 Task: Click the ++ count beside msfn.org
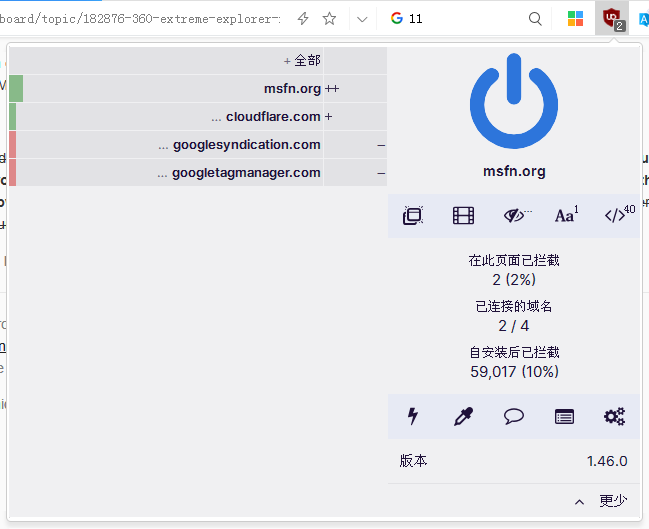coord(332,89)
